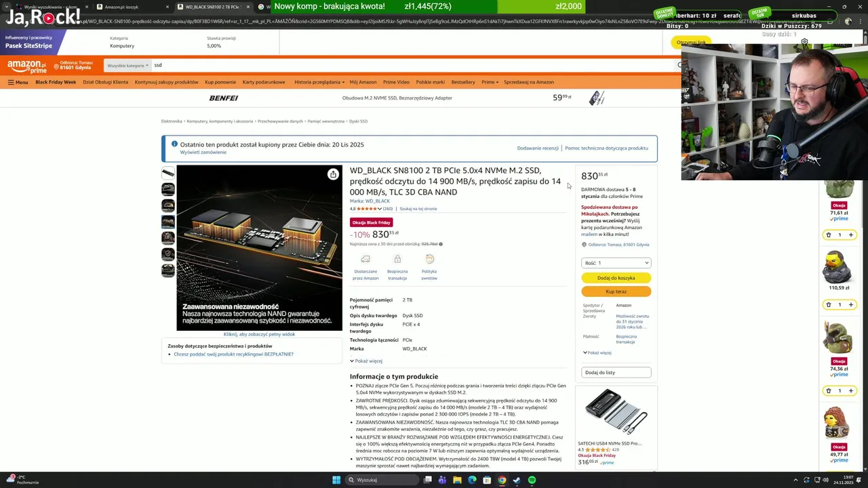Click the info icon next to 926,78zł price

441,244
